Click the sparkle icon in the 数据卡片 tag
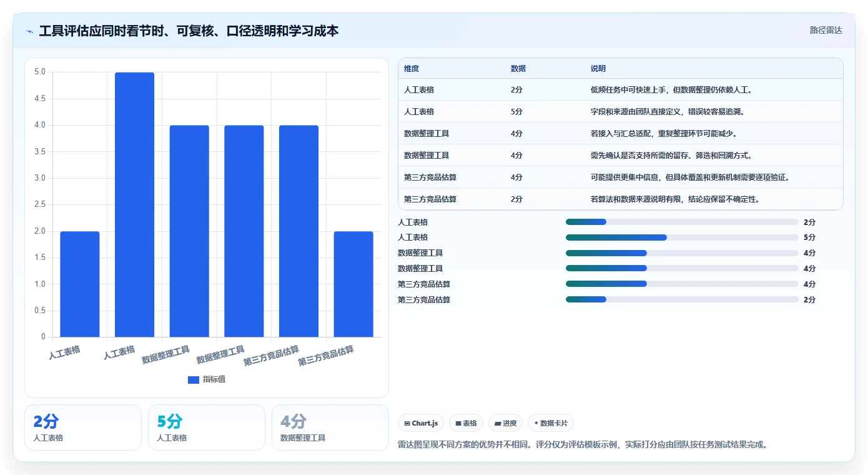868x475 pixels. pyautogui.click(x=536, y=423)
